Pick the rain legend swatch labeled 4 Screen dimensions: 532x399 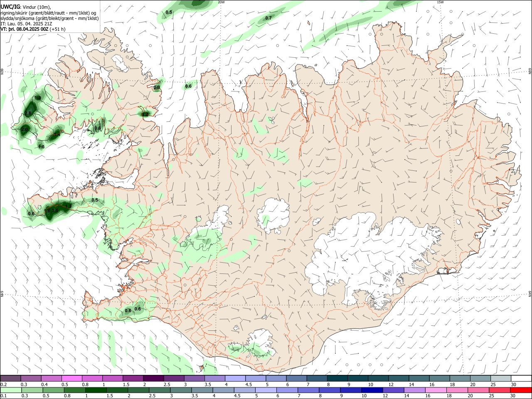click(x=224, y=390)
